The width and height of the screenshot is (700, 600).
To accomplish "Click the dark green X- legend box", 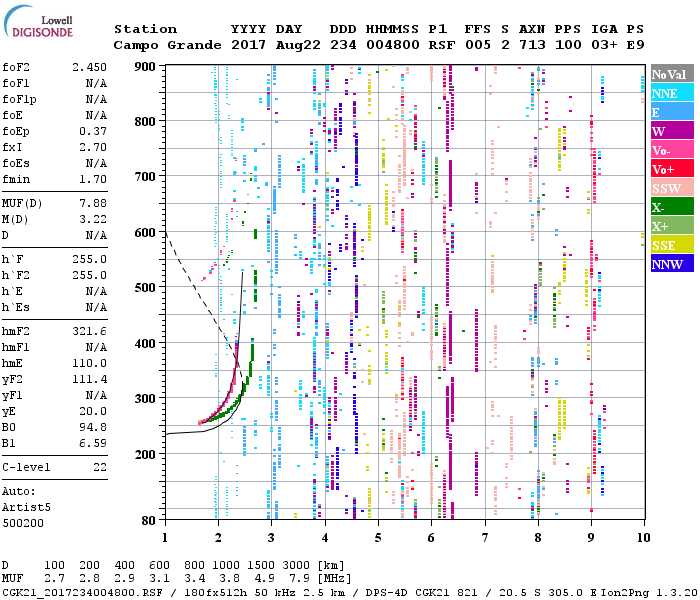I will tap(672, 208).
